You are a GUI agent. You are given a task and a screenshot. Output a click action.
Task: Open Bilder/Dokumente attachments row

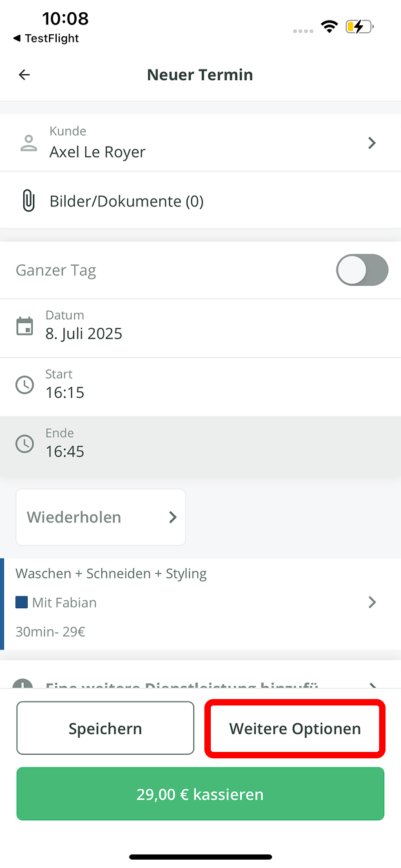tap(126, 201)
